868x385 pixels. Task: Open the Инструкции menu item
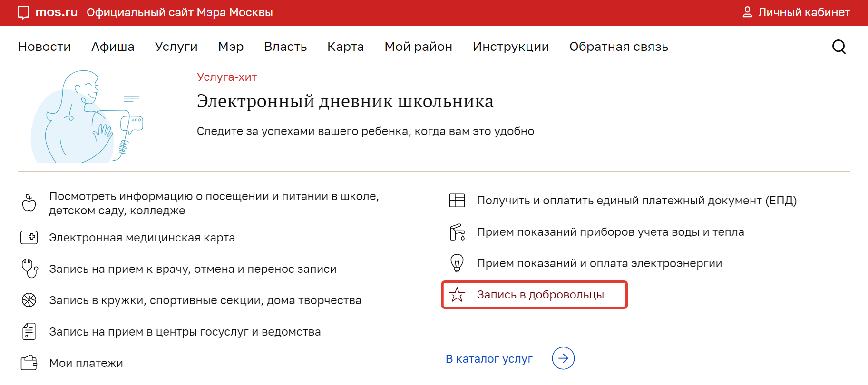pyautogui.click(x=511, y=47)
